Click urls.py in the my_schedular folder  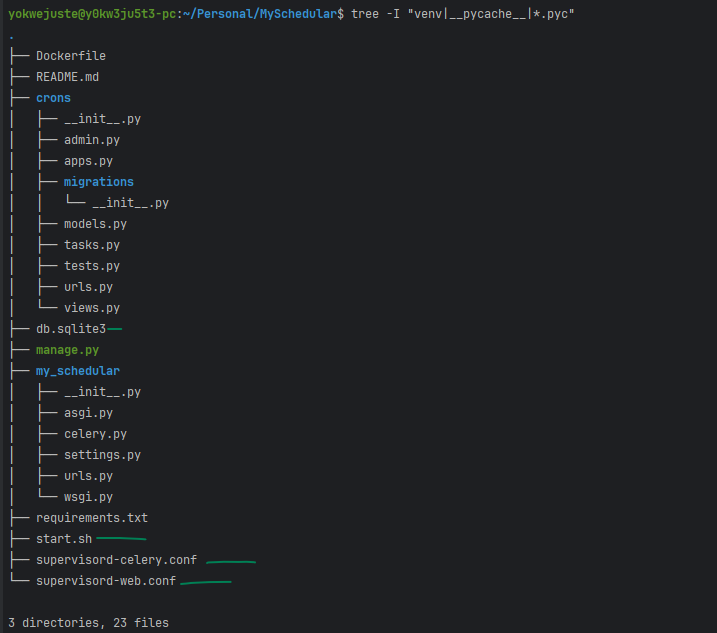[88, 476]
